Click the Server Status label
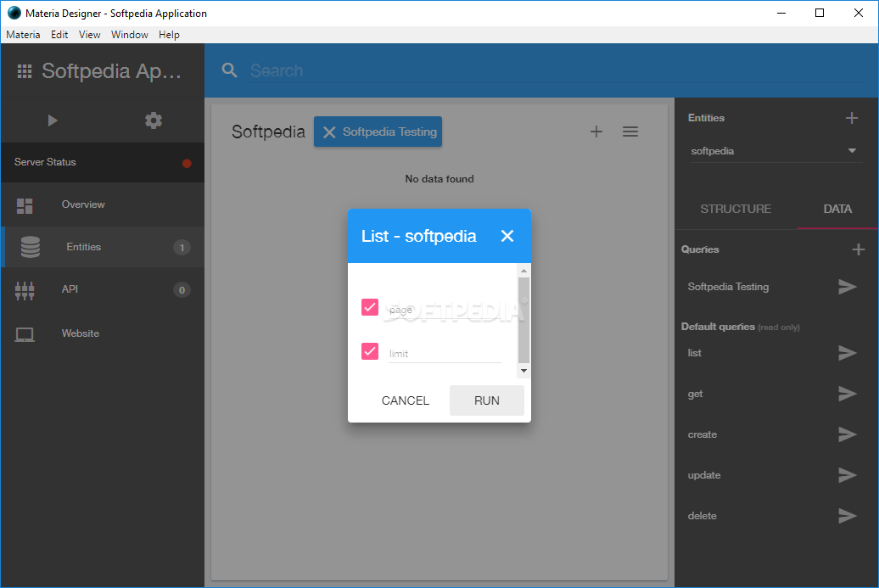 45,162
